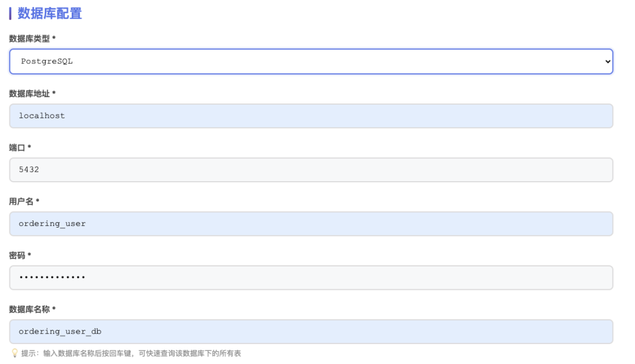Click the 密码 field label

tap(17, 255)
